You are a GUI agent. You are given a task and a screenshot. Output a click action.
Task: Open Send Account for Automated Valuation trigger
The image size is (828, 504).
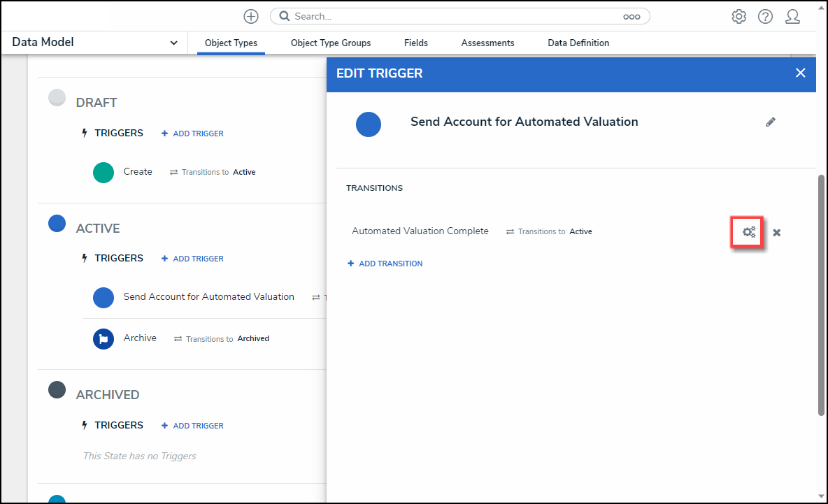click(208, 297)
